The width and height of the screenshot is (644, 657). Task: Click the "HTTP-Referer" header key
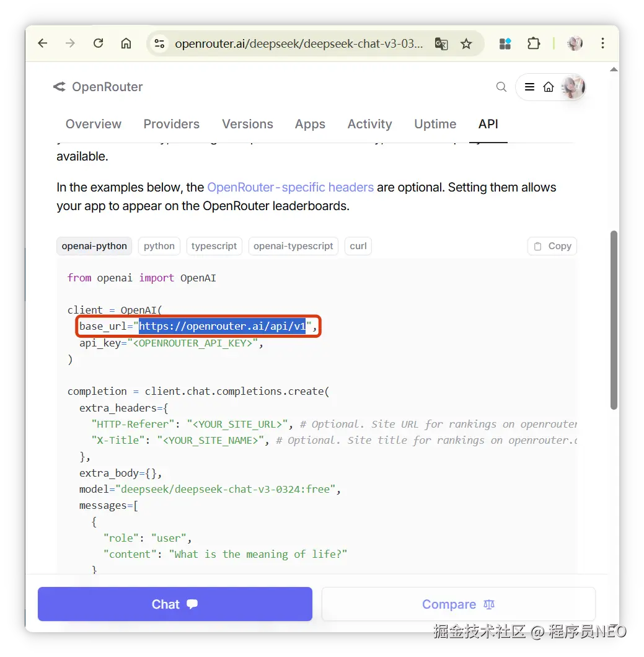[133, 424]
